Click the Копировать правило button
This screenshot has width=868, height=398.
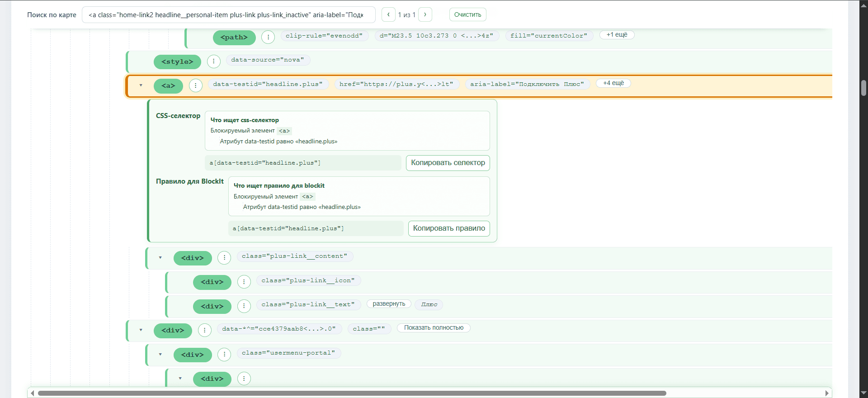point(449,228)
